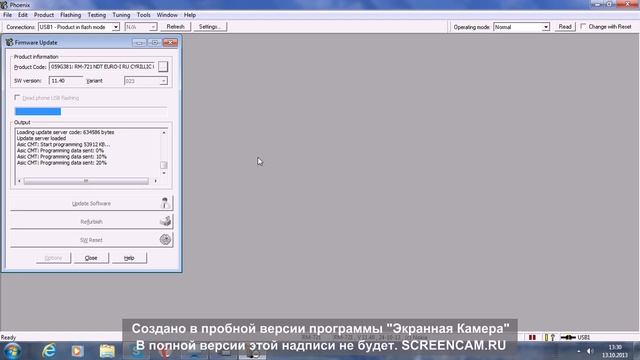Click the Ready status bar text

pyautogui.click(x=8, y=338)
